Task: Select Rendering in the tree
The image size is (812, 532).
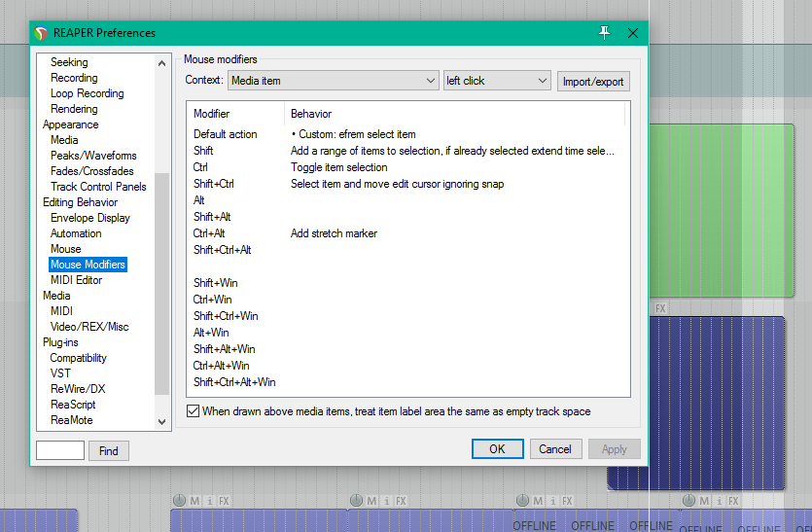Action: [x=74, y=109]
